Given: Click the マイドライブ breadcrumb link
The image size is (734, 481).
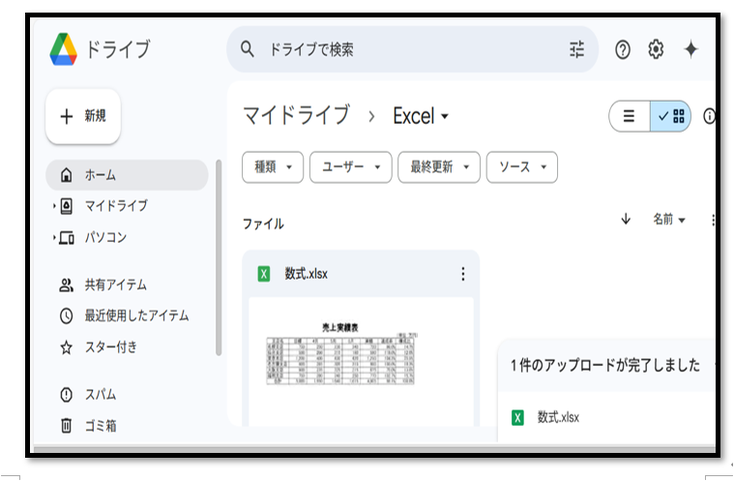Looking at the screenshot, I should tap(296, 115).
